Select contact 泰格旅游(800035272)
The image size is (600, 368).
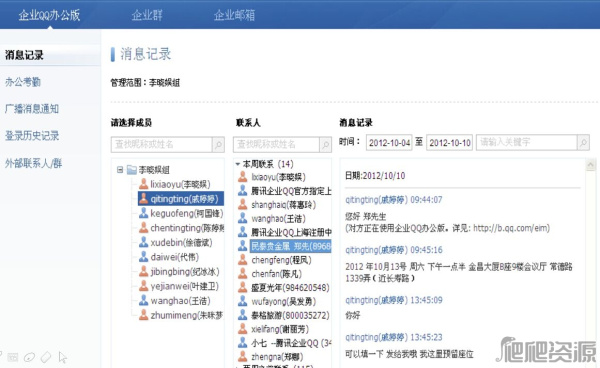[x=290, y=315]
